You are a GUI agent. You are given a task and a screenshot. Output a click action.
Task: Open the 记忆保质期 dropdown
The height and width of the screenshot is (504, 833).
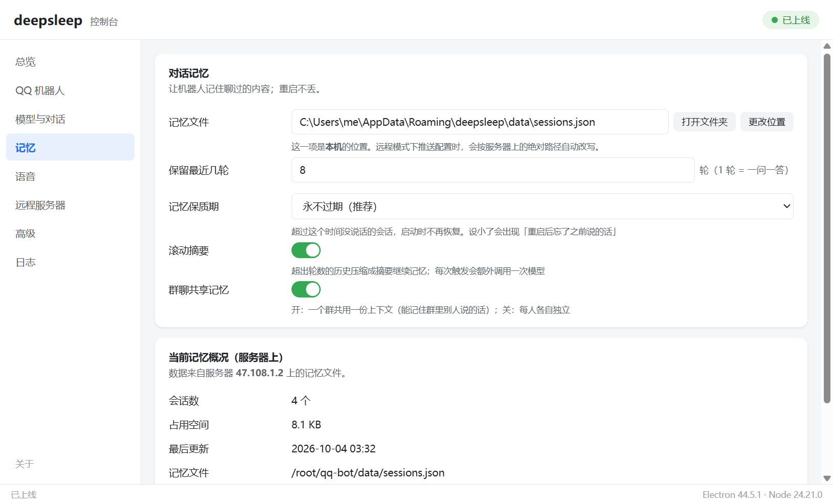[542, 207]
